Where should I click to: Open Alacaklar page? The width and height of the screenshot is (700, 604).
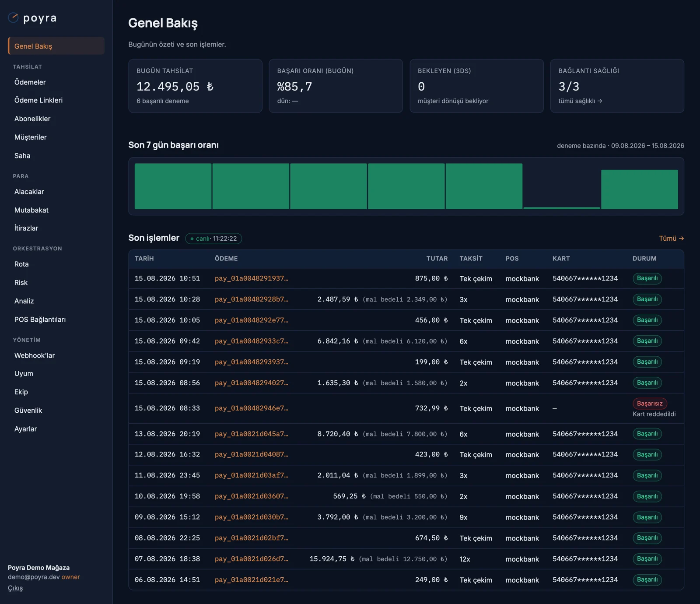point(29,192)
